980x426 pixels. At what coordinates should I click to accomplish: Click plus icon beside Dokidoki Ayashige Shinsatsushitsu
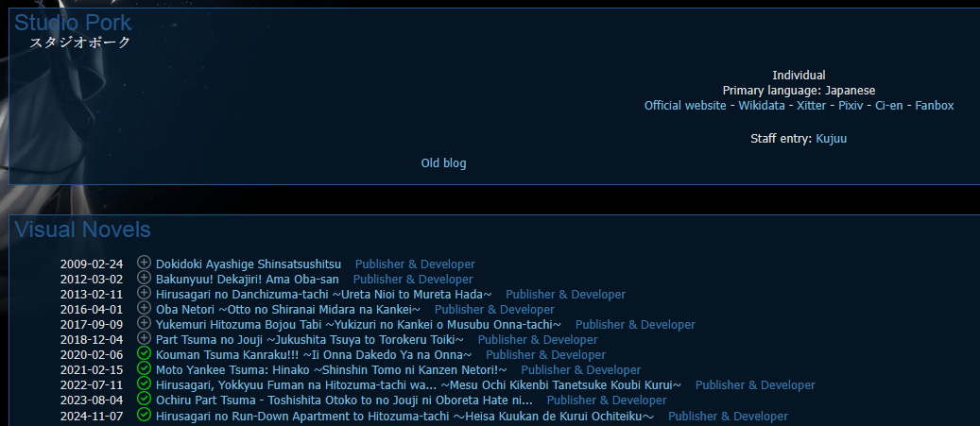pyautogui.click(x=145, y=263)
